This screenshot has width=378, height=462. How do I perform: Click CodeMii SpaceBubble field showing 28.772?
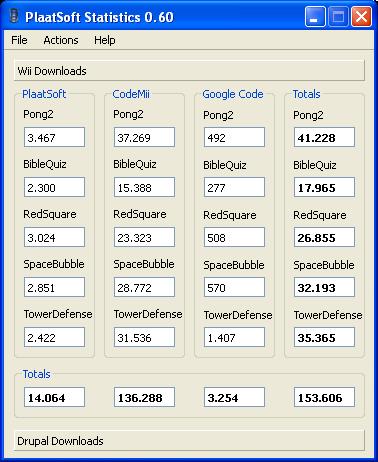pyautogui.click(x=144, y=287)
